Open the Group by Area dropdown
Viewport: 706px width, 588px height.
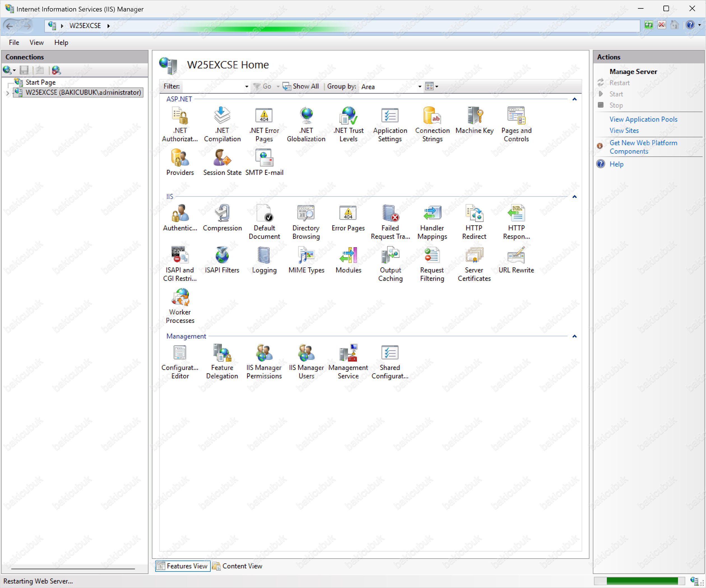point(420,87)
